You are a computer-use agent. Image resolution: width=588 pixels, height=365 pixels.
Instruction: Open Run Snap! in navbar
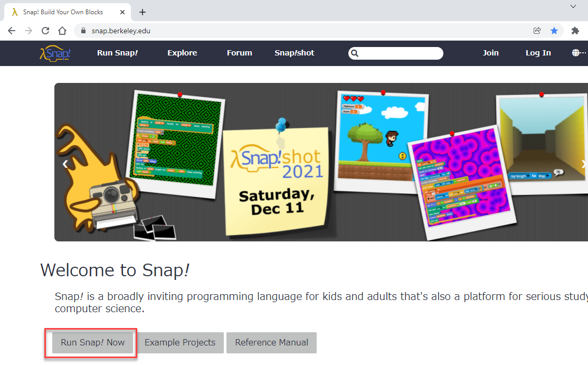(x=117, y=53)
